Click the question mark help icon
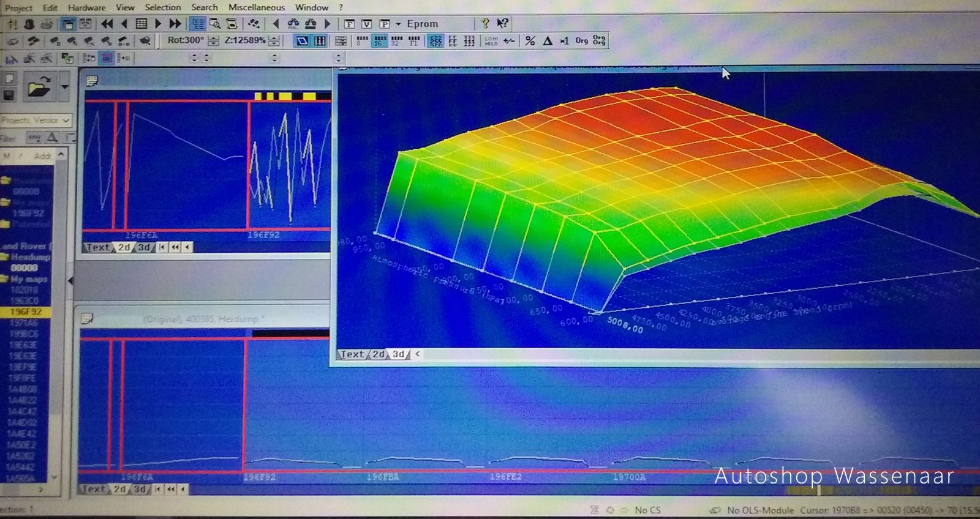Image resolution: width=980 pixels, height=519 pixels. pos(485,23)
